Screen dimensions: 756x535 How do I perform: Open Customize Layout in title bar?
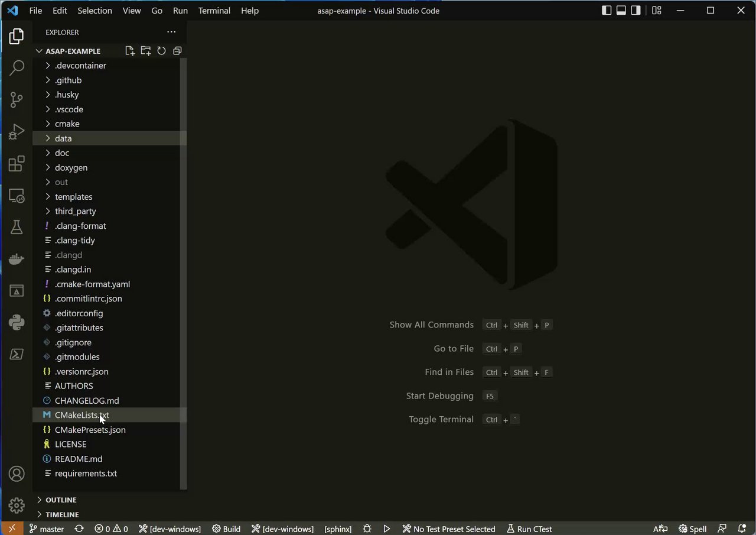[657, 10]
